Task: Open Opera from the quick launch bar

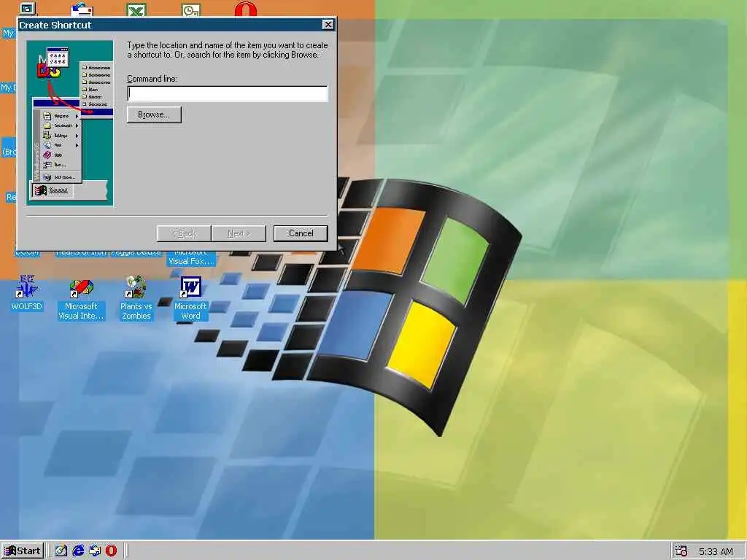Action: coord(111,551)
